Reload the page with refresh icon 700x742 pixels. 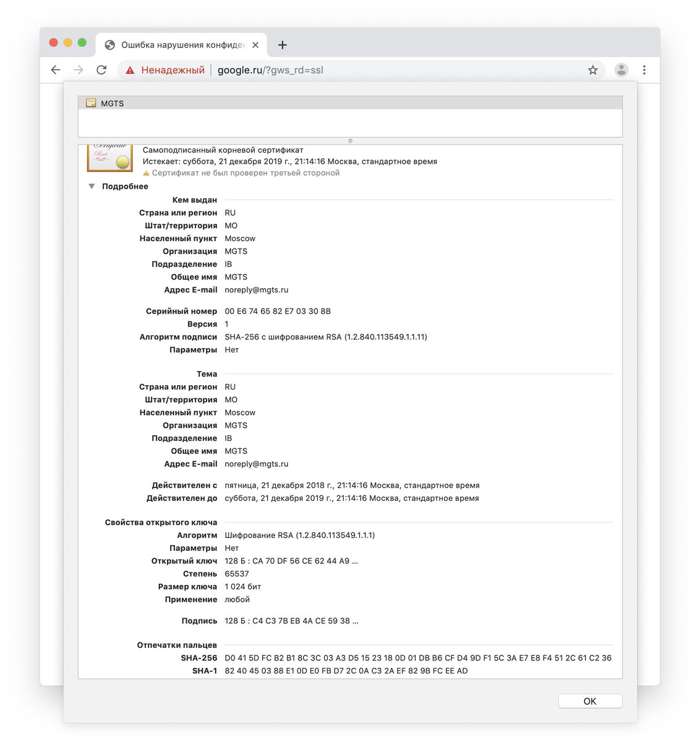pyautogui.click(x=101, y=70)
